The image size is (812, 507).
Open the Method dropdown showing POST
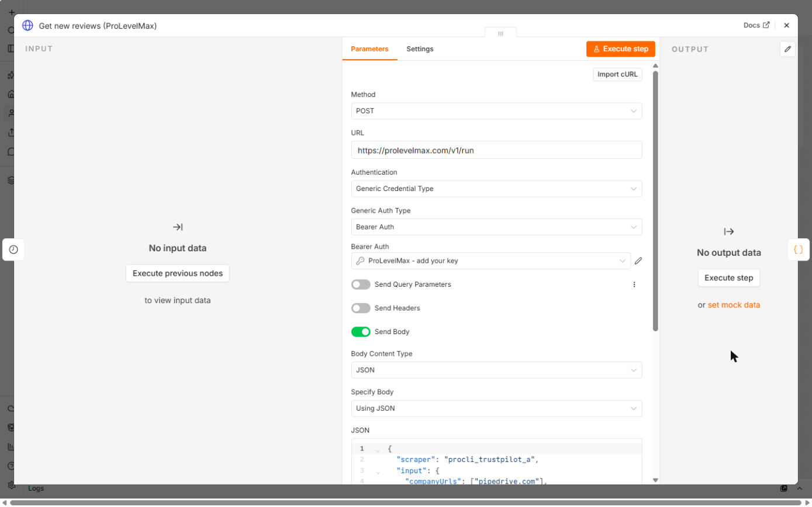click(x=496, y=111)
